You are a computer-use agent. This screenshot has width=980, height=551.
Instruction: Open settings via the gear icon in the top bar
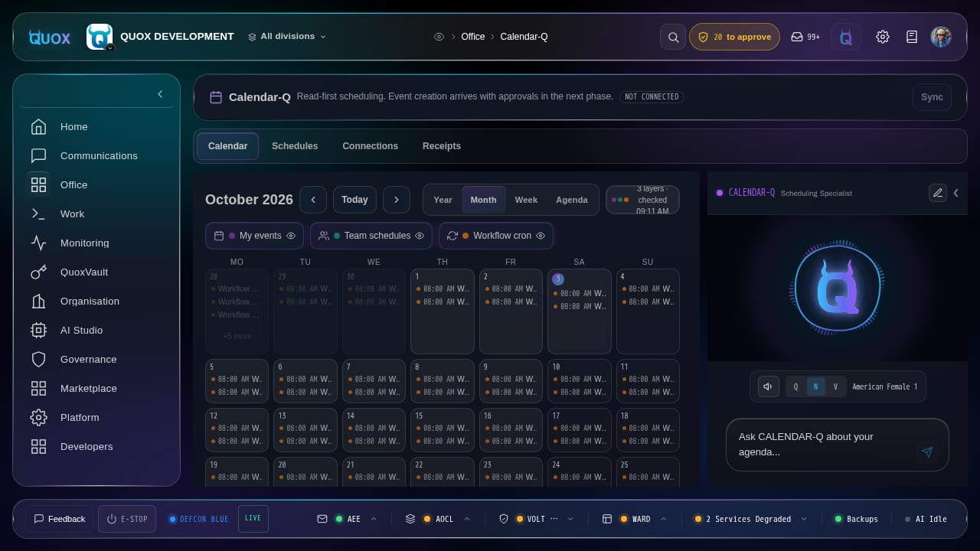tap(883, 37)
